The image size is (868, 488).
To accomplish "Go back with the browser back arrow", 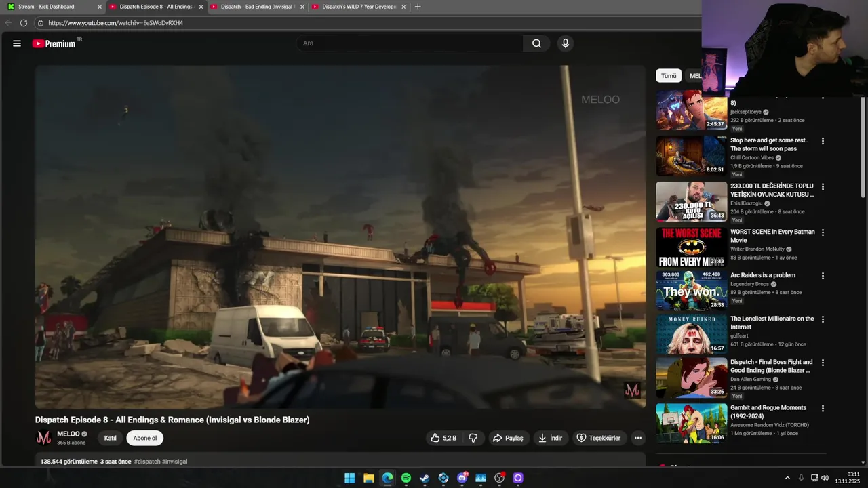I will pos(8,23).
